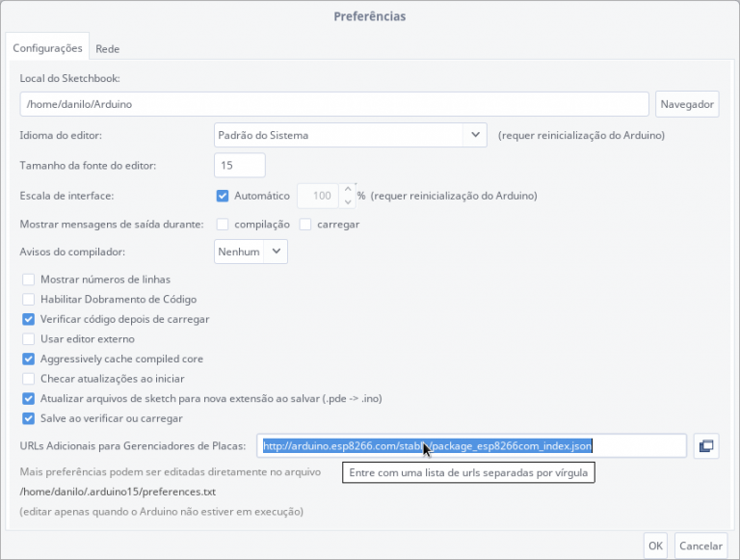The image size is (740, 560).
Task: Enable Checar atualizações ao iniciar
Action: (29, 379)
